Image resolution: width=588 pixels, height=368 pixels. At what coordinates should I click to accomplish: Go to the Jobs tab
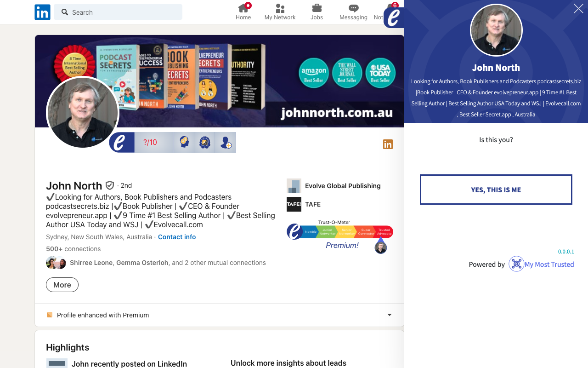[317, 12]
